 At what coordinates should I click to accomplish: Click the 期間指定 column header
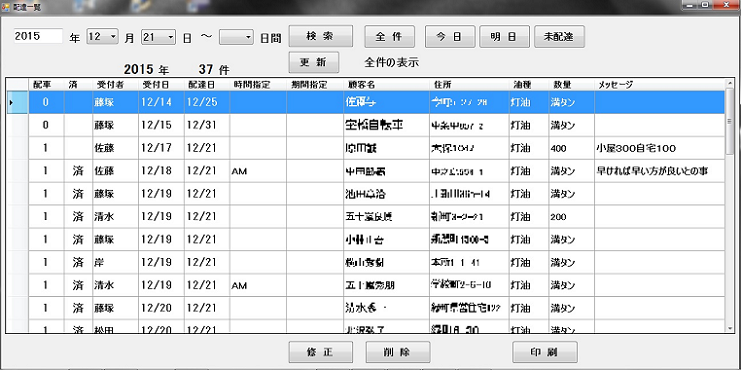[315, 85]
